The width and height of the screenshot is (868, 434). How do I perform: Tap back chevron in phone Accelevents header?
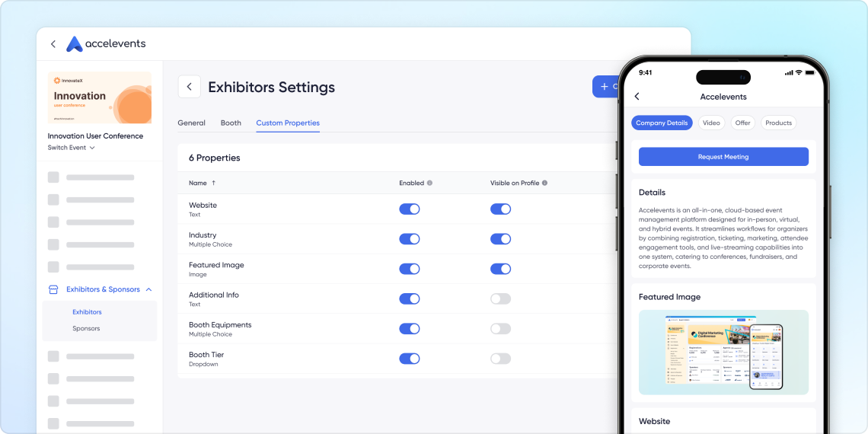pos(637,97)
